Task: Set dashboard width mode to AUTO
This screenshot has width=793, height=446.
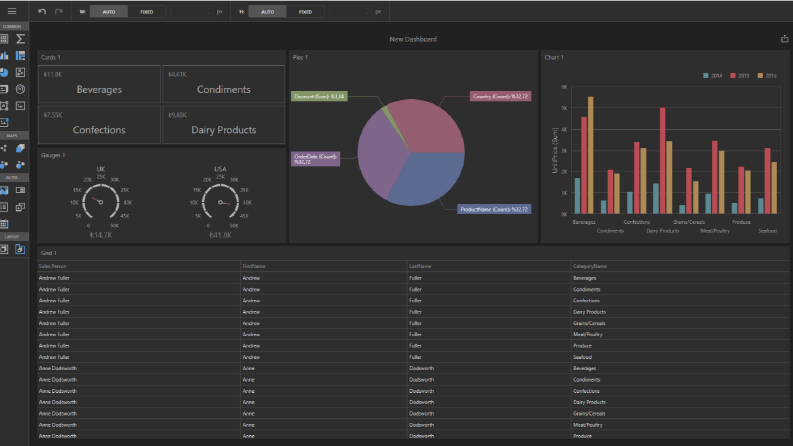Action: pos(109,12)
